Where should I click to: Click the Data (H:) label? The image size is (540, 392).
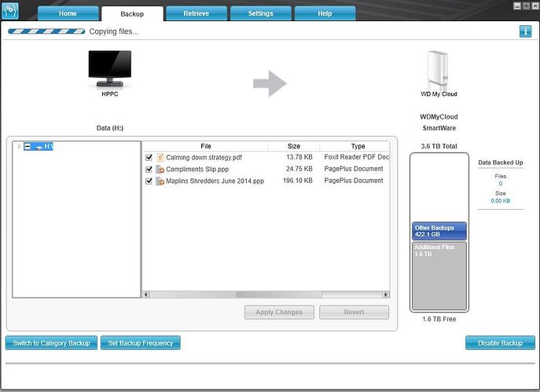point(110,128)
